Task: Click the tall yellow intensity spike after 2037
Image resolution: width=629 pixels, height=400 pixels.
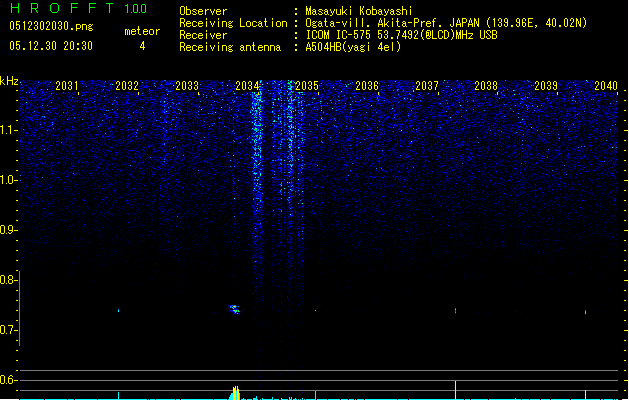Action: (455, 390)
